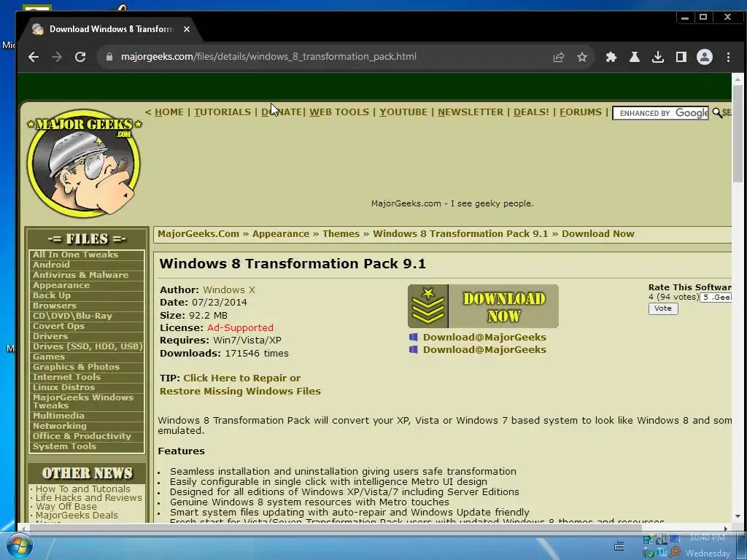
Task: Click the Windows X author link
Action: tap(228, 289)
